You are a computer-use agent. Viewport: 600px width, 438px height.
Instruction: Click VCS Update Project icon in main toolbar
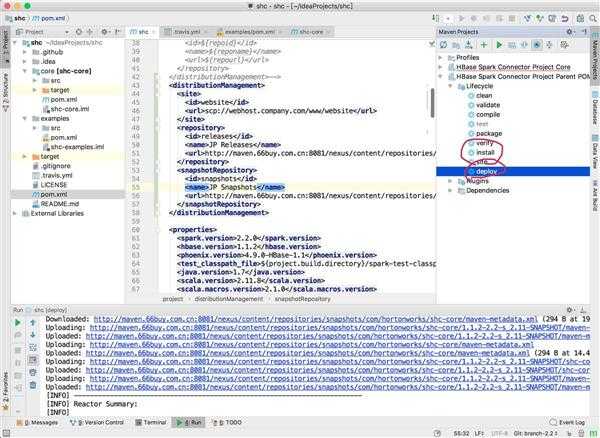tap(527, 18)
